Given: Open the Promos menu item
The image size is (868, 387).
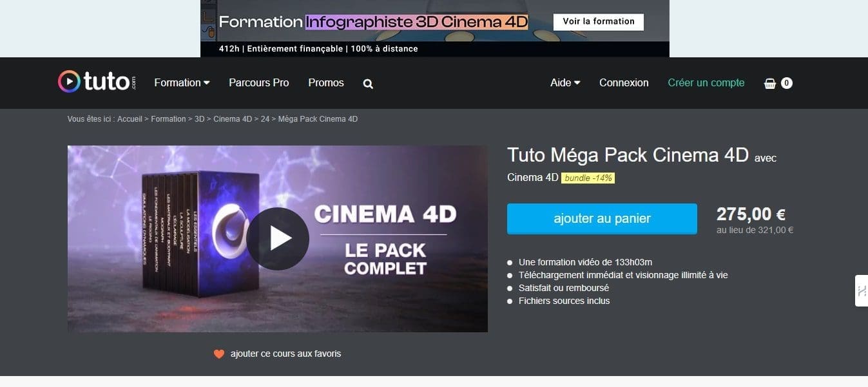Looking at the screenshot, I should point(326,82).
